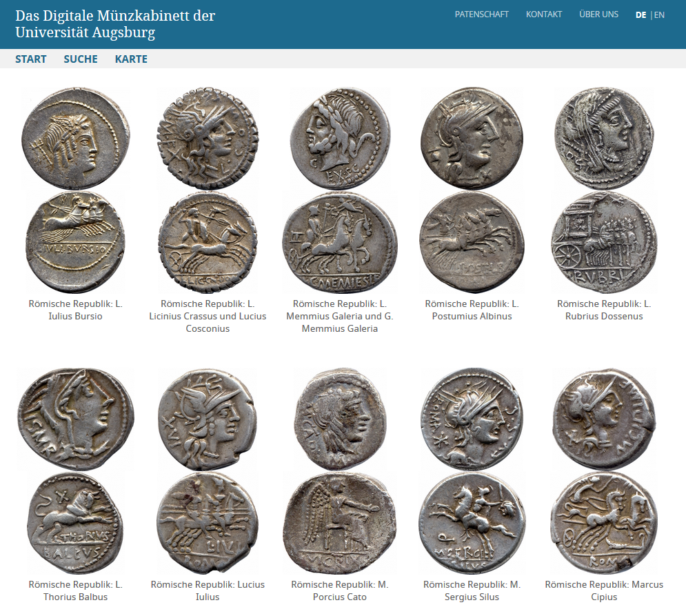Click the Digitale Münzkabinett site title
Viewport: 686px width, 616px height.
115,24
